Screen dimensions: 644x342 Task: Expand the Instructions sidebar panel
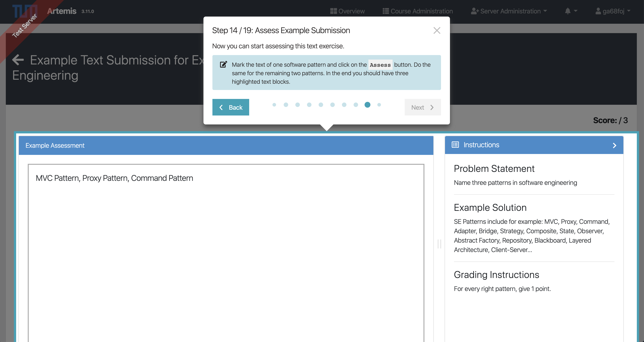click(615, 145)
